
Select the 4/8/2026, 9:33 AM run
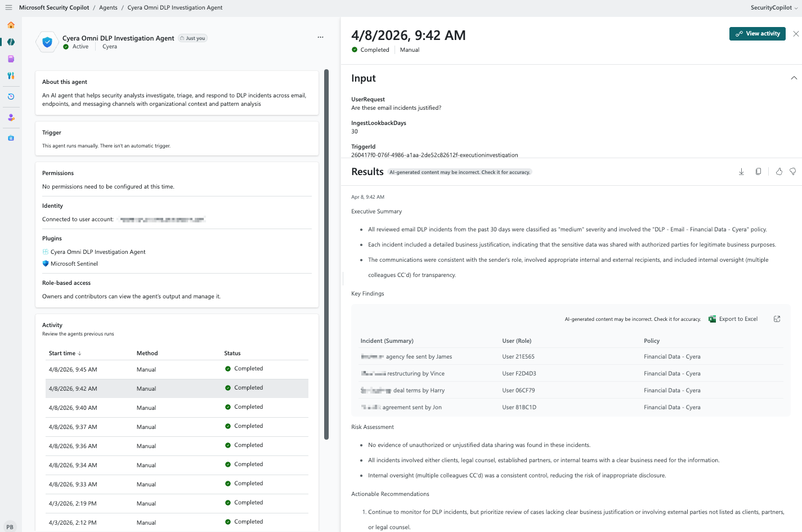[177, 484]
